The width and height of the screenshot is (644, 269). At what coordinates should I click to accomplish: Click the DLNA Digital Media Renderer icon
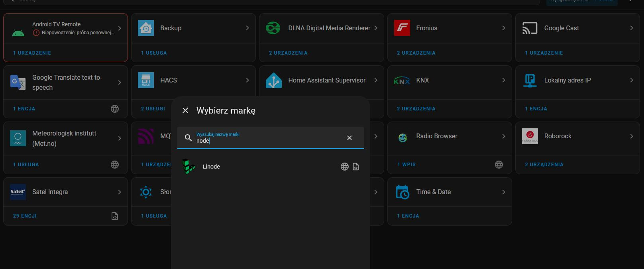point(273,28)
